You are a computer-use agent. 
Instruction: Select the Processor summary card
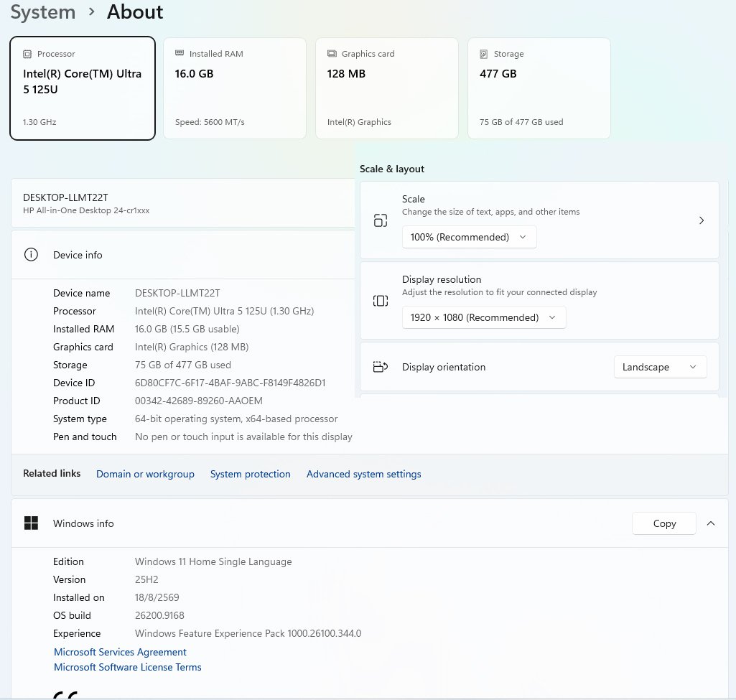click(x=83, y=88)
